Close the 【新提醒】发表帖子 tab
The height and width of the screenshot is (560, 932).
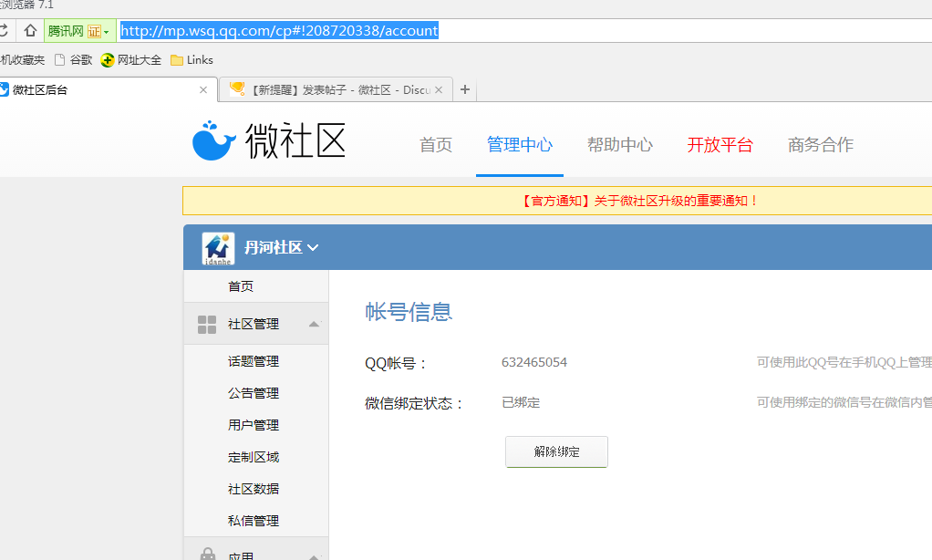(439, 89)
